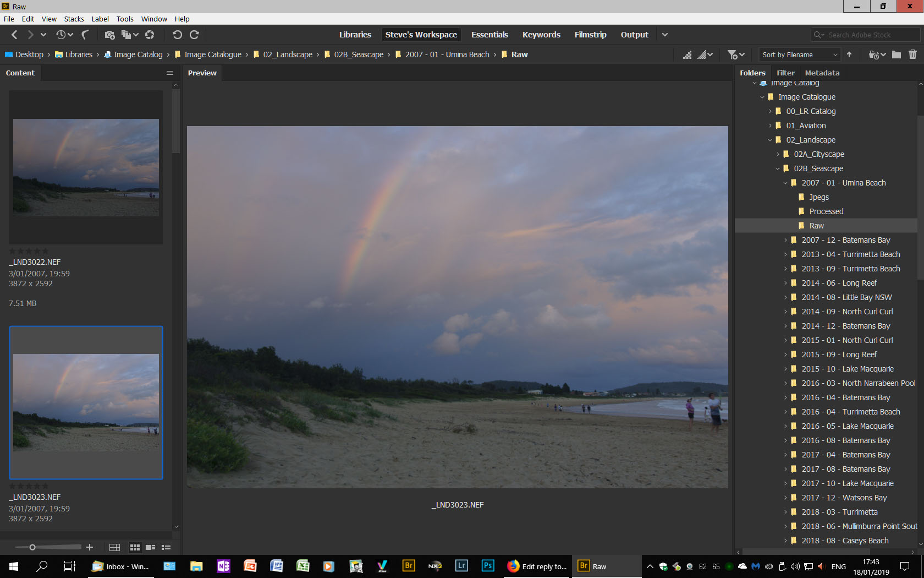Switch to Filmstrip workspace
Screen dimensions: 924x578
[x=590, y=35]
